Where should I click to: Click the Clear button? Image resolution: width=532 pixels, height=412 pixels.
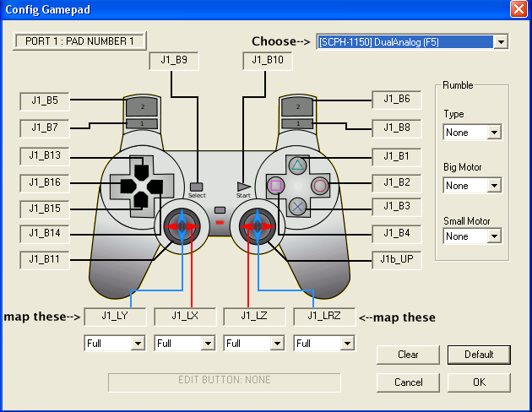408,355
